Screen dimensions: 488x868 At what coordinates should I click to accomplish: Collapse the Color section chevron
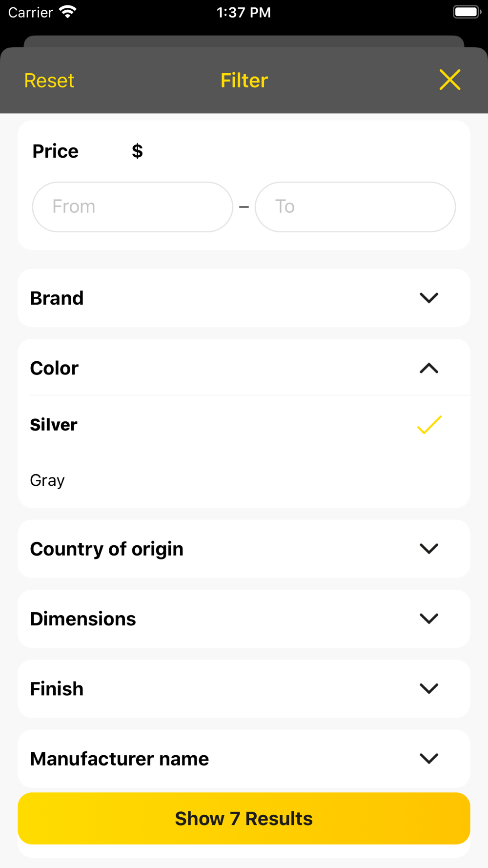(x=429, y=368)
